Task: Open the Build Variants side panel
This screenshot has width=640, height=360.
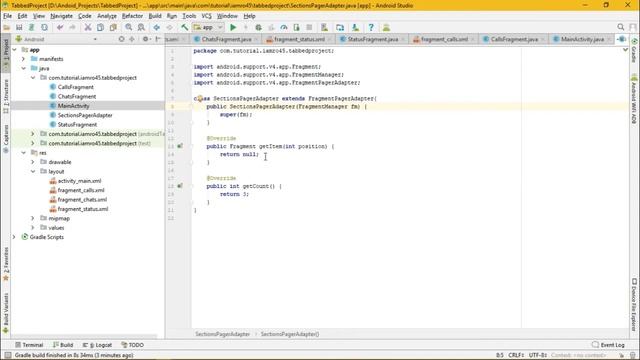Action: pyautogui.click(x=6, y=312)
